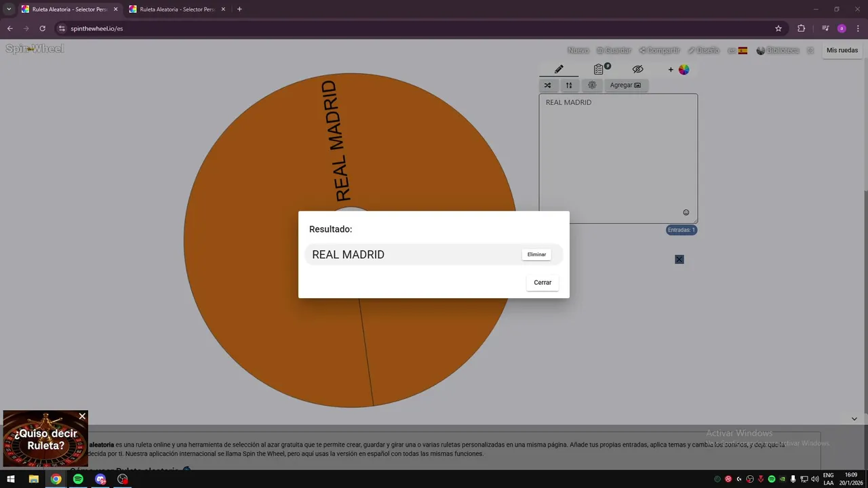Open the pencil entries edit tab
868x488 pixels.
[x=559, y=69]
